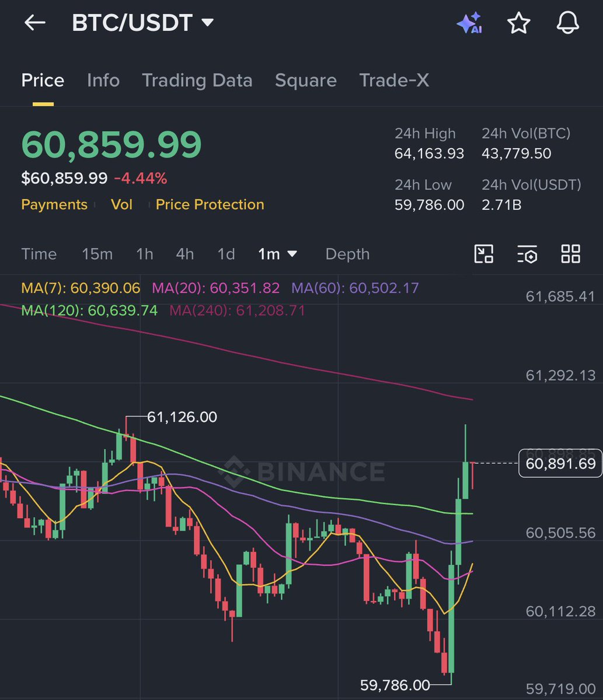Open the grid layout icon
This screenshot has height=700, width=603.
570,254
